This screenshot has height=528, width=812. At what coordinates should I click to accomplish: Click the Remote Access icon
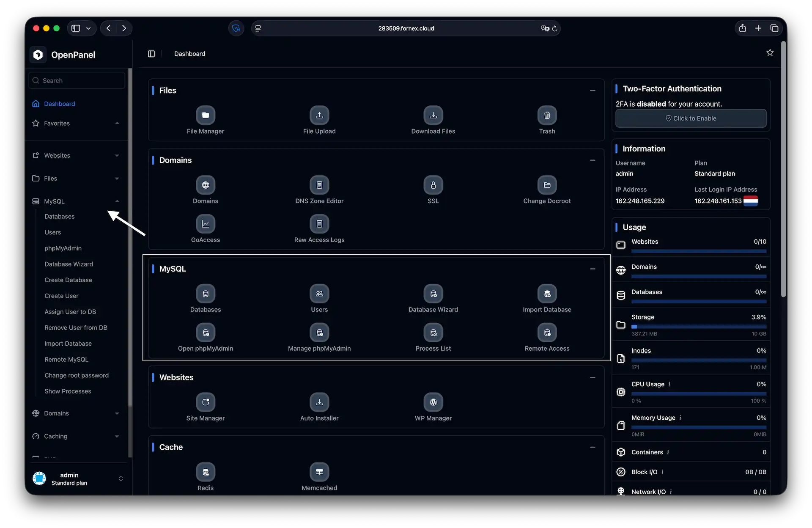(547, 333)
